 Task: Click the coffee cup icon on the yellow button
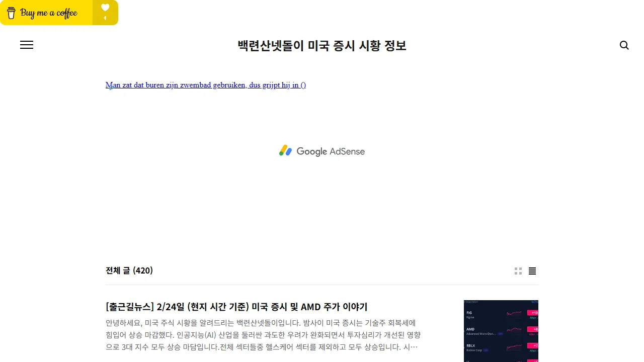pyautogui.click(x=11, y=13)
